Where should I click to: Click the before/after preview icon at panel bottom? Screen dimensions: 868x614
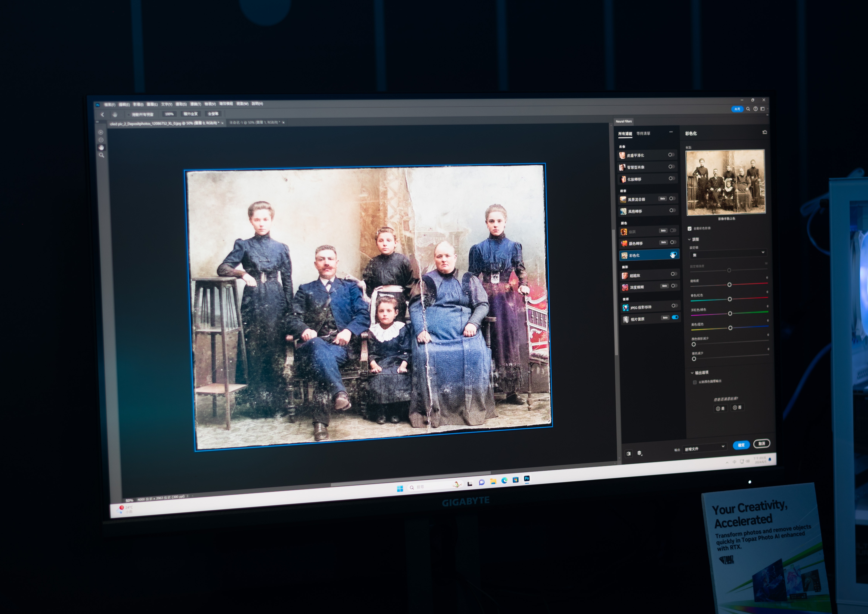point(628,453)
